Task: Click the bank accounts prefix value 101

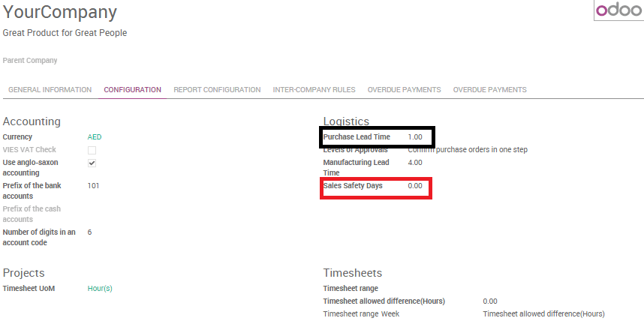Action: [x=94, y=185]
